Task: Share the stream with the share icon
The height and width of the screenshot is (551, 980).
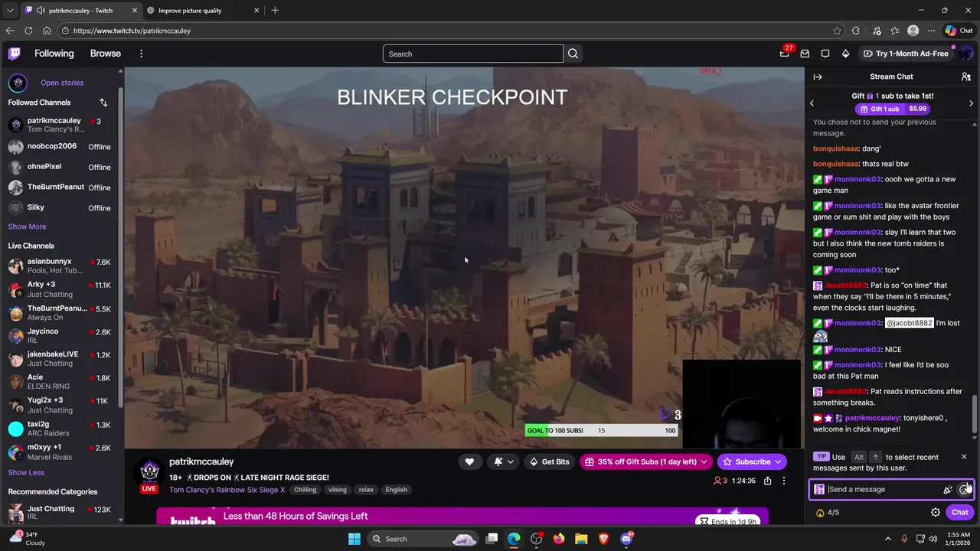Action: coord(767,481)
